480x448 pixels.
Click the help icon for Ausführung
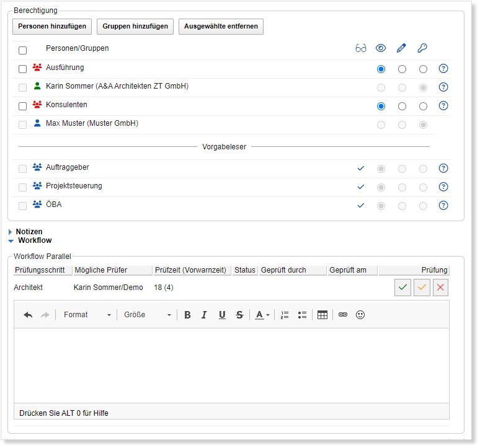coord(443,69)
